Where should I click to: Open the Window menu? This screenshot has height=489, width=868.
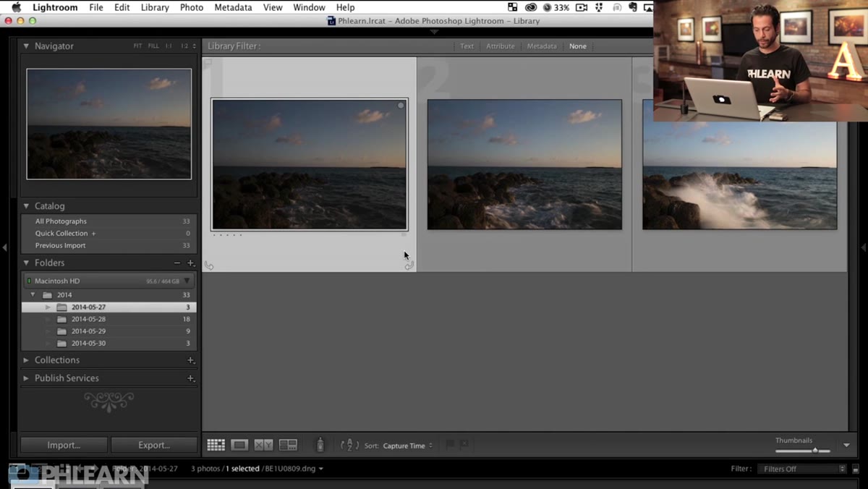(x=309, y=7)
